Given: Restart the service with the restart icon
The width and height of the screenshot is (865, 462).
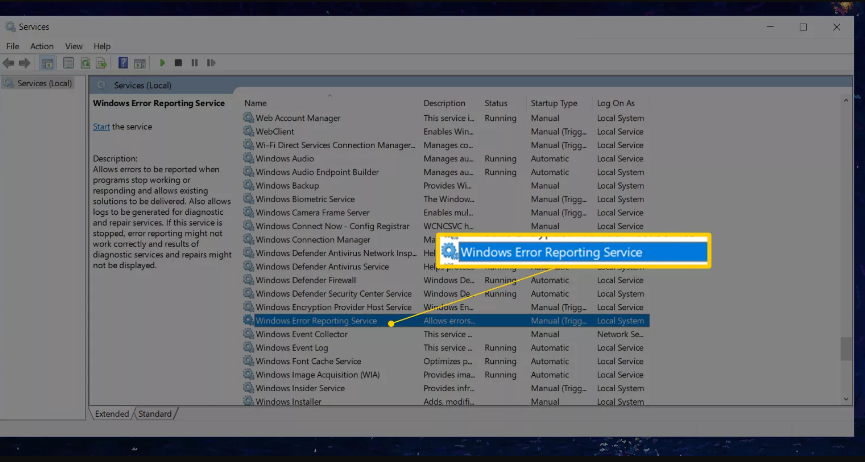Looking at the screenshot, I should pyautogui.click(x=211, y=63).
